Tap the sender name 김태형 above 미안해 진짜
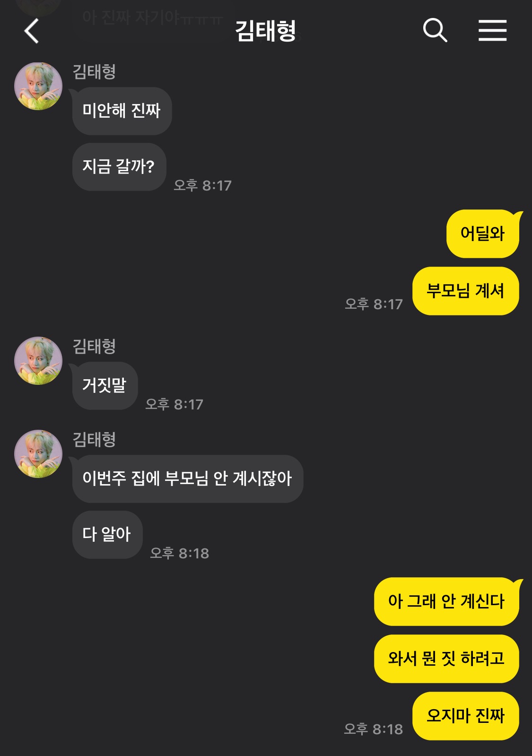 tap(94, 72)
